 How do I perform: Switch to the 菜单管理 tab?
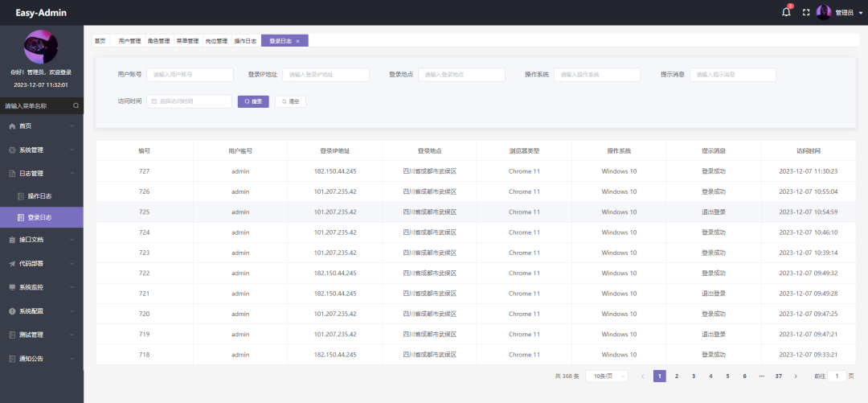(187, 41)
